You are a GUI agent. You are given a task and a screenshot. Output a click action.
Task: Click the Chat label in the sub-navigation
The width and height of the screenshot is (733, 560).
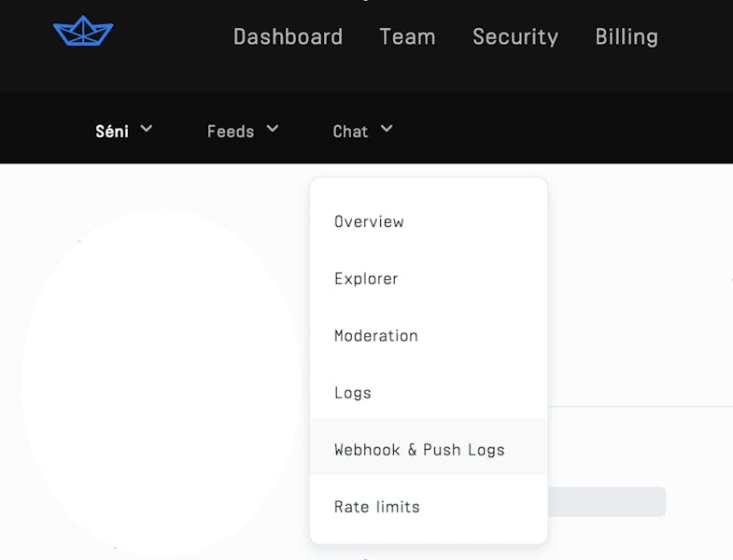350,132
